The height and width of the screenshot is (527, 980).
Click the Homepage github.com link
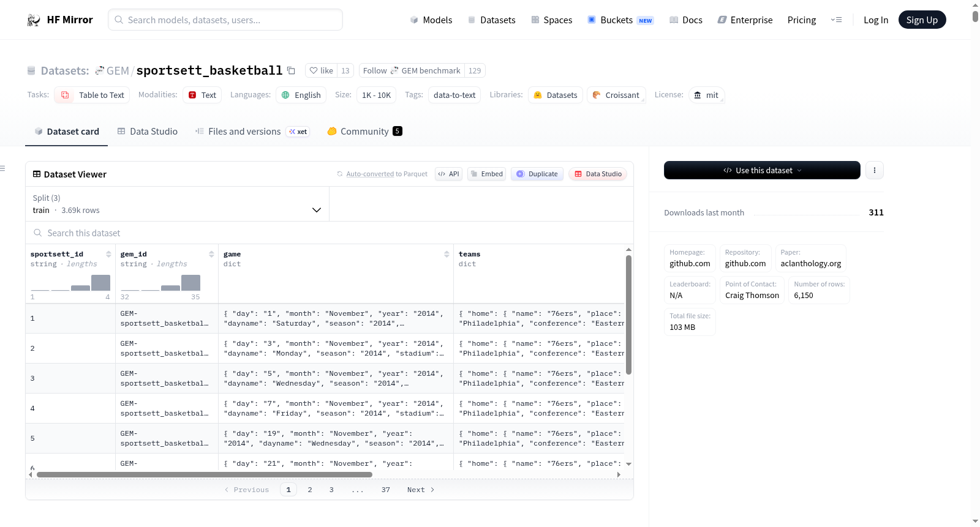690,258
